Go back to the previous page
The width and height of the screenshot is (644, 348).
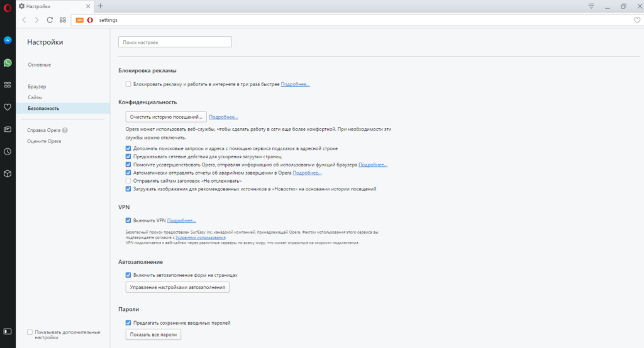pyautogui.click(x=24, y=20)
